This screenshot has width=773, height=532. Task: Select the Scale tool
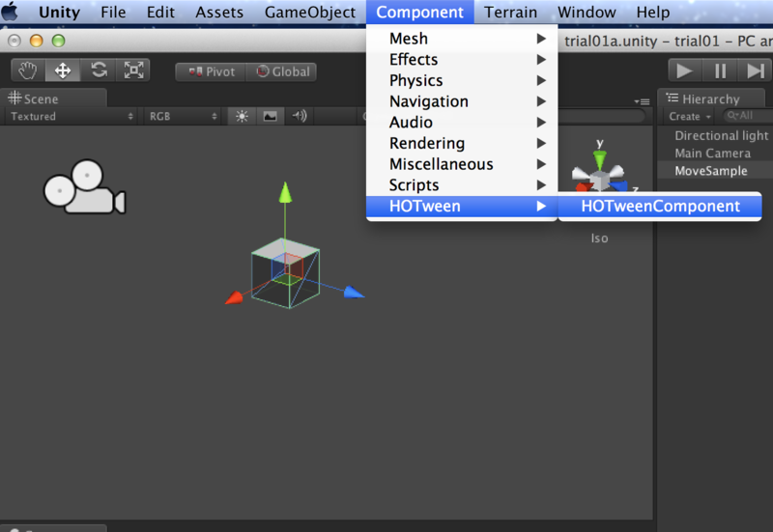133,70
